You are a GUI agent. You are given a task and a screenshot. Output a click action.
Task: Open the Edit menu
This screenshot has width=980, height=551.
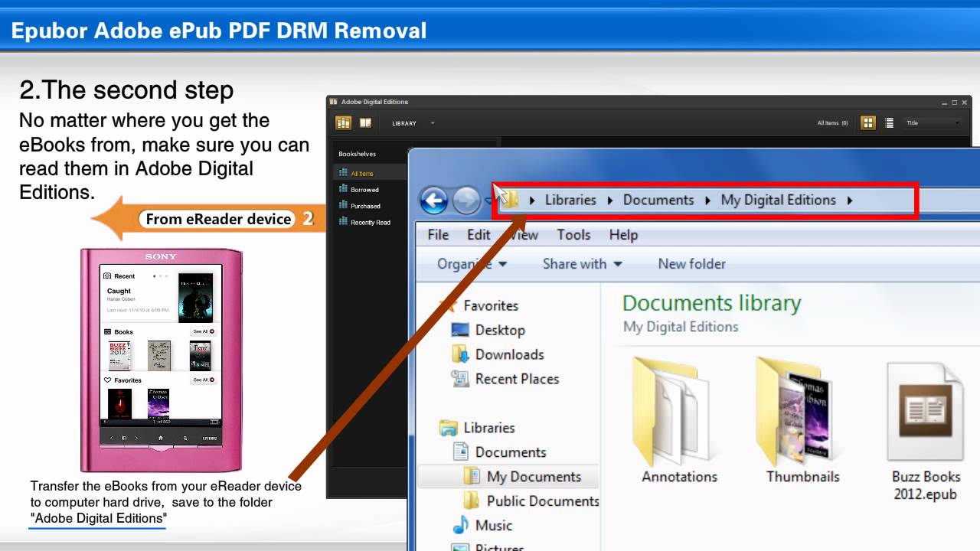479,235
